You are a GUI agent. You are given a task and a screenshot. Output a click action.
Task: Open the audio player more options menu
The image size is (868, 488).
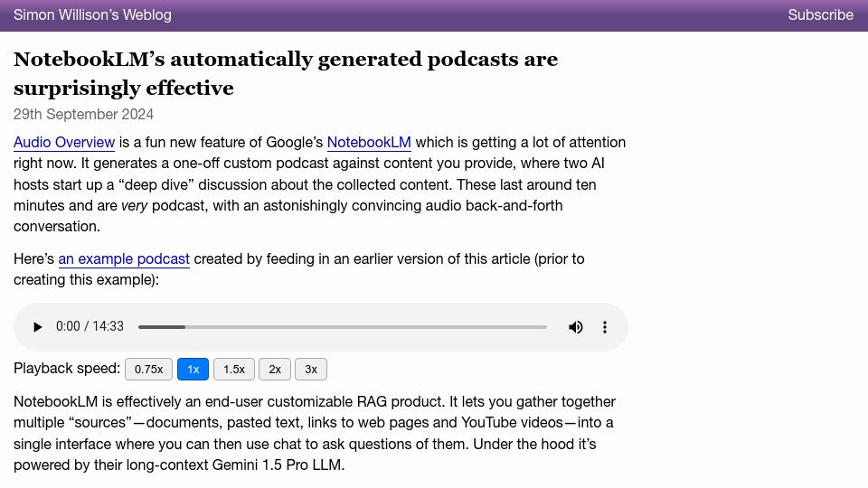point(605,327)
